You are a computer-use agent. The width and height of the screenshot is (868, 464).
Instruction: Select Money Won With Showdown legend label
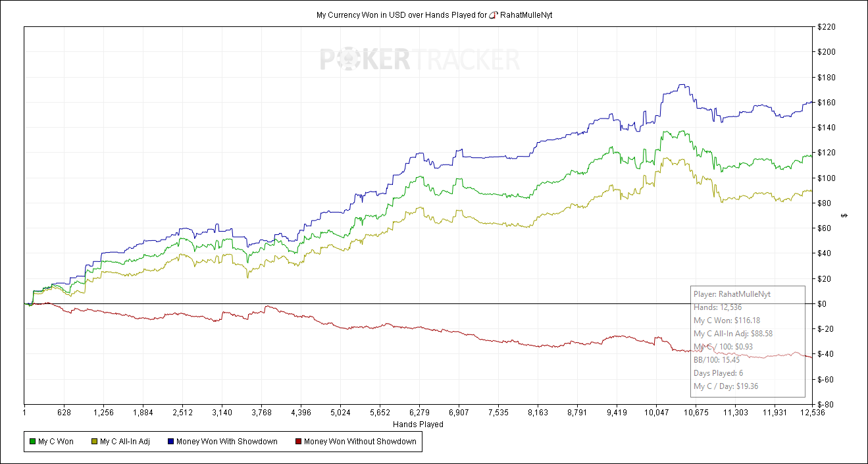[227, 442]
